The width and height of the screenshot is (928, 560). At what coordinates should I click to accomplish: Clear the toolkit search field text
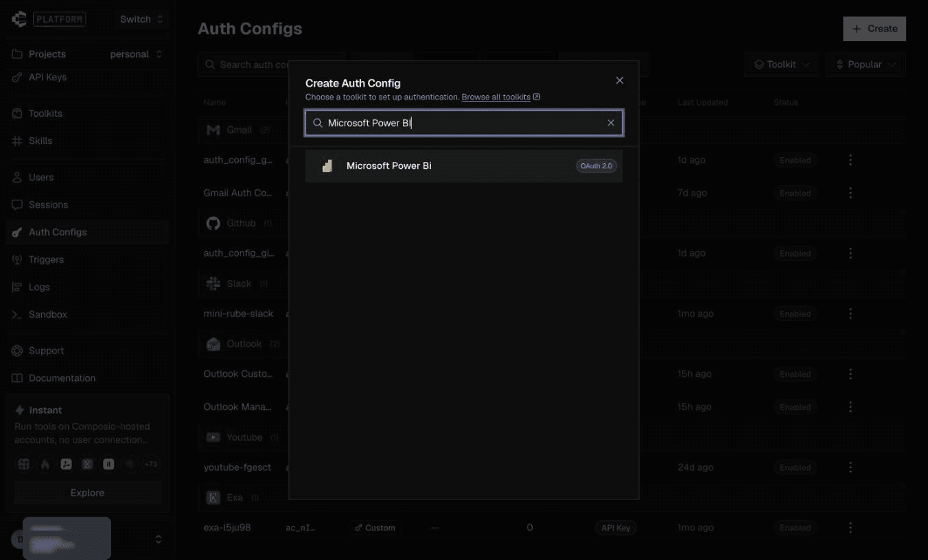point(611,123)
